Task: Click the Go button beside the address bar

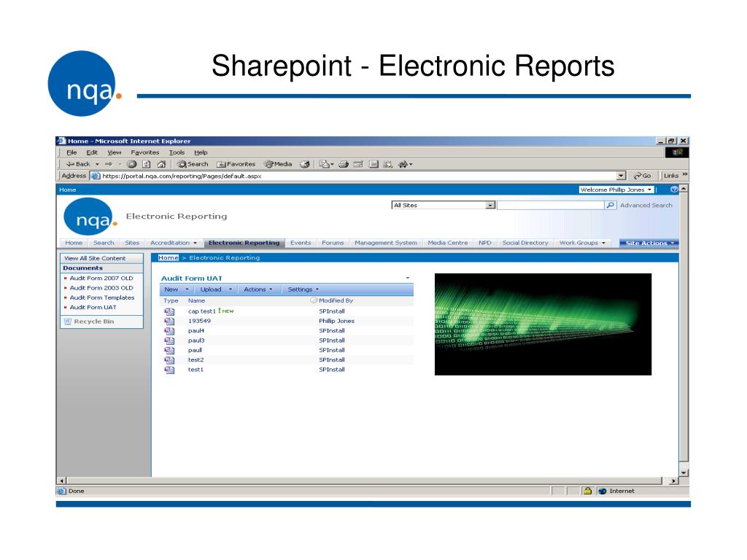Action: 642,176
